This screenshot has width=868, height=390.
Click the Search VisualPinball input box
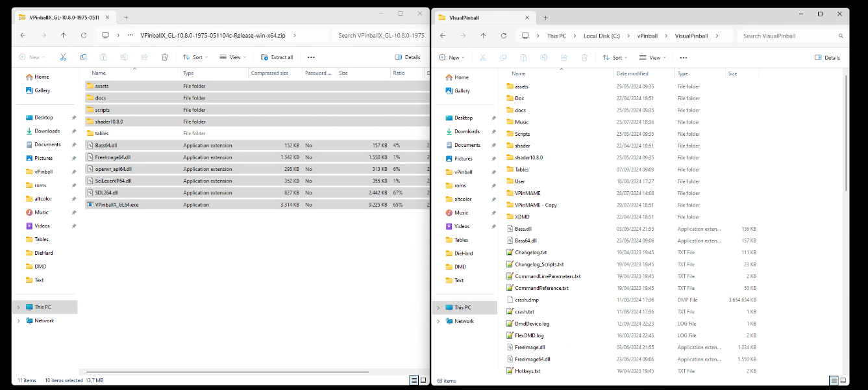789,36
